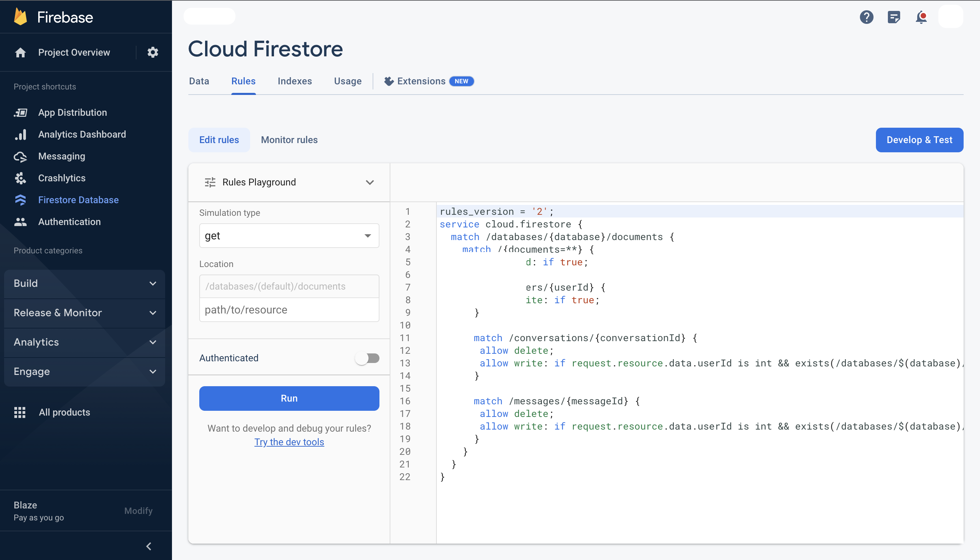Click the App Distribution icon

(20, 112)
